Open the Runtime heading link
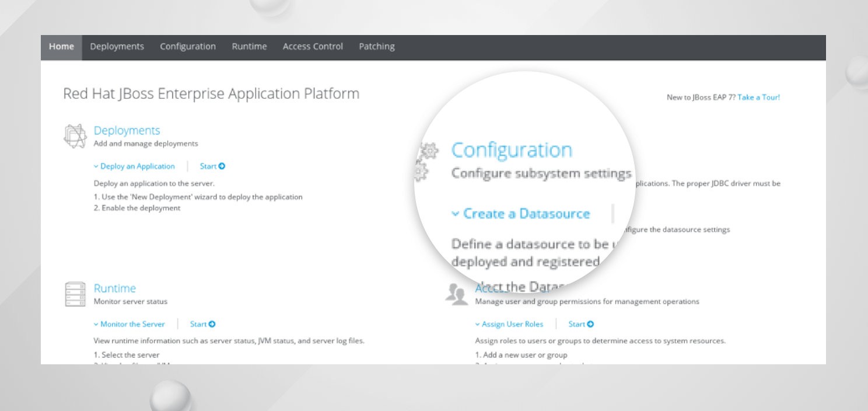 tap(114, 288)
